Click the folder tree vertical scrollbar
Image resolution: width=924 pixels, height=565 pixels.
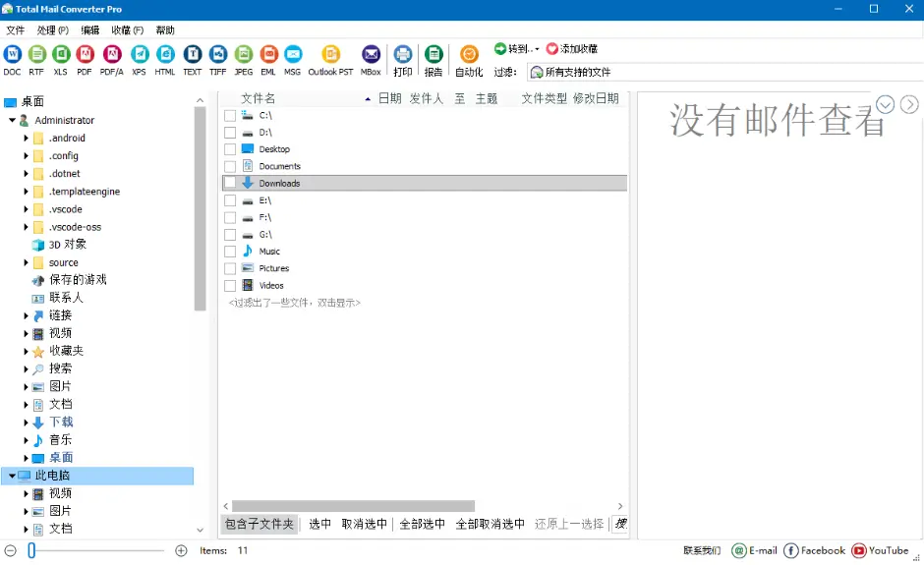click(200, 208)
